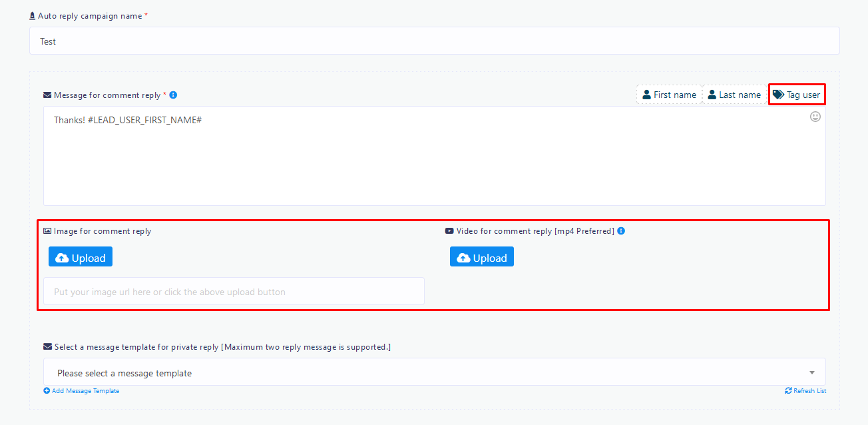
Task: Insert Last name placeholder
Action: click(x=734, y=95)
